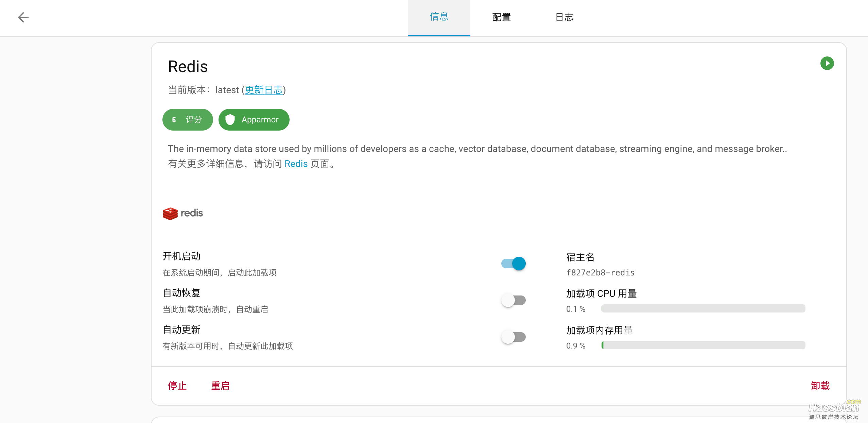Viewport: 868px width, 423px height.
Task: Switch to the 配置 tab
Action: pyautogui.click(x=501, y=17)
